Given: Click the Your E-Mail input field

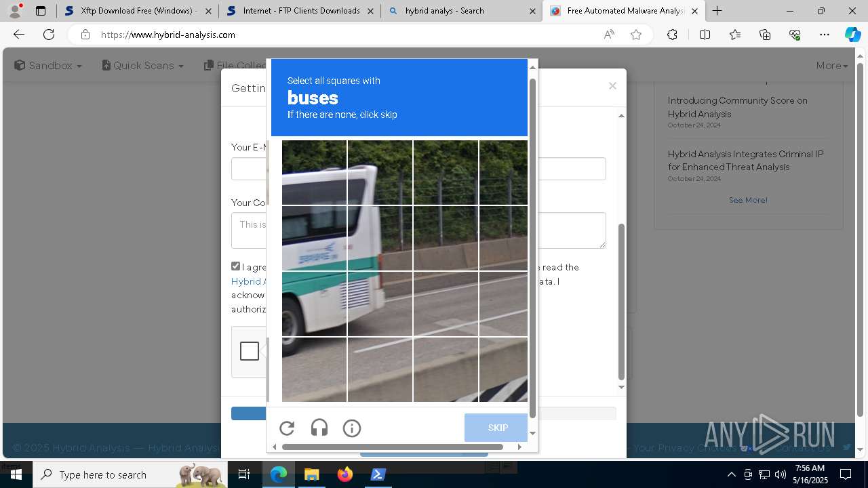Looking at the screenshot, I should (x=418, y=169).
